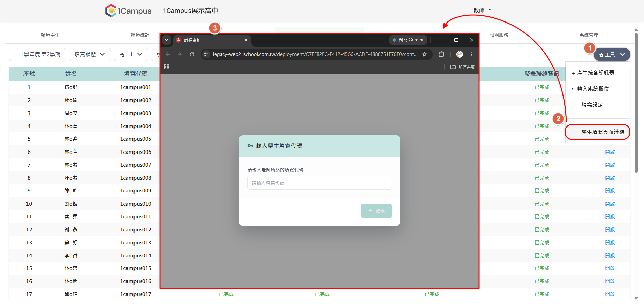The height and width of the screenshot is (306, 644).
Task: Expand the 電一1 class dropdown
Action: point(131,54)
